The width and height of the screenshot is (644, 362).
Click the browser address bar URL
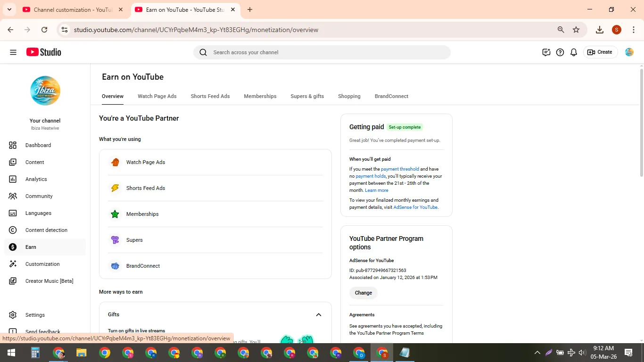coord(196,30)
